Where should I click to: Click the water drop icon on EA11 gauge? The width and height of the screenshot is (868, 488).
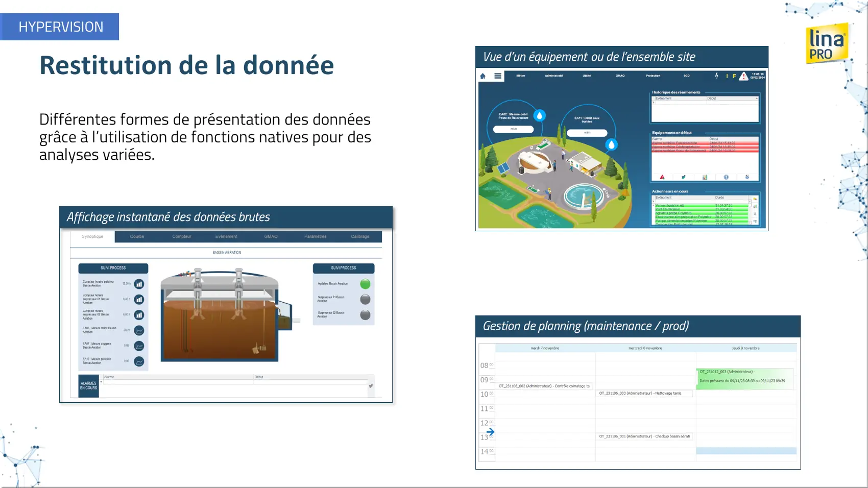[611, 144]
